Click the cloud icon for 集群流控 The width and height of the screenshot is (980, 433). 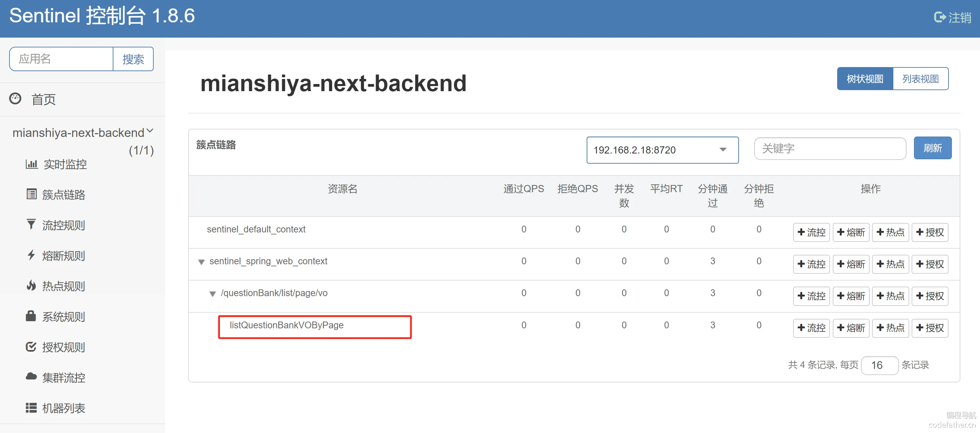[x=31, y=377]
